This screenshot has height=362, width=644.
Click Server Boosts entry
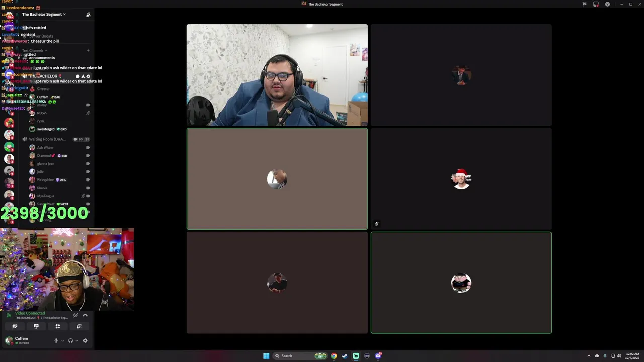tap(41, 36)
